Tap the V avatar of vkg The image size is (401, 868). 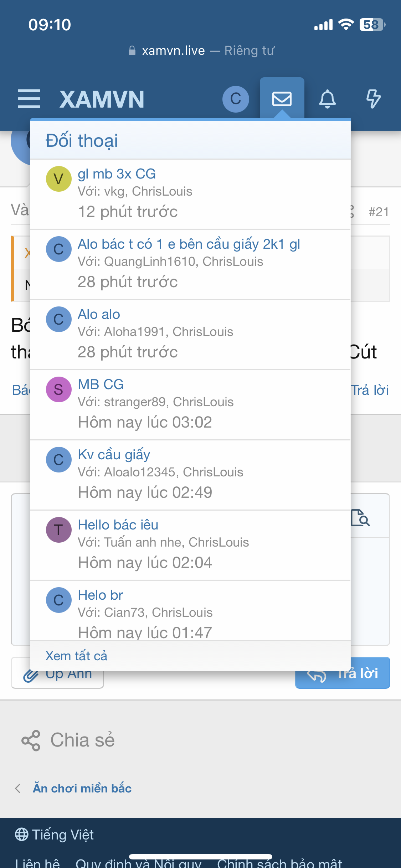pos(59,179)
